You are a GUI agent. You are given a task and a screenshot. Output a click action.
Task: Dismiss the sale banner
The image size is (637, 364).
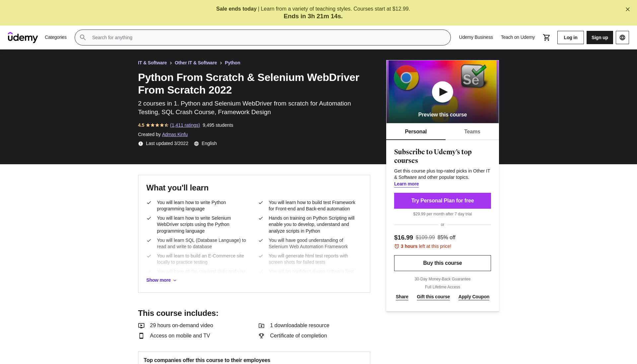tap(627, 9)
